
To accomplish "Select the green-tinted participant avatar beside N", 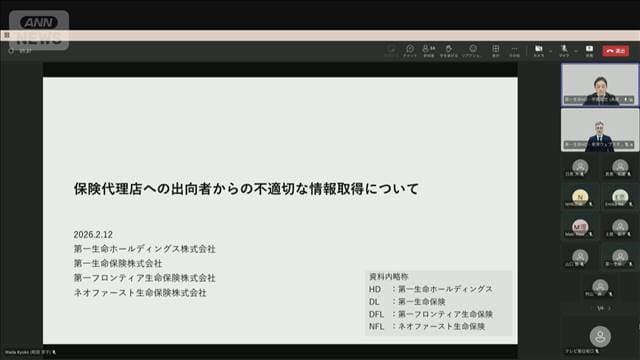I will coord(620,197).
